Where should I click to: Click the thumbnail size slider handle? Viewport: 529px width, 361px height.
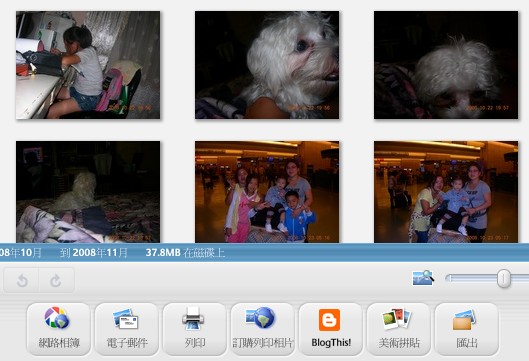pos(504,278)
